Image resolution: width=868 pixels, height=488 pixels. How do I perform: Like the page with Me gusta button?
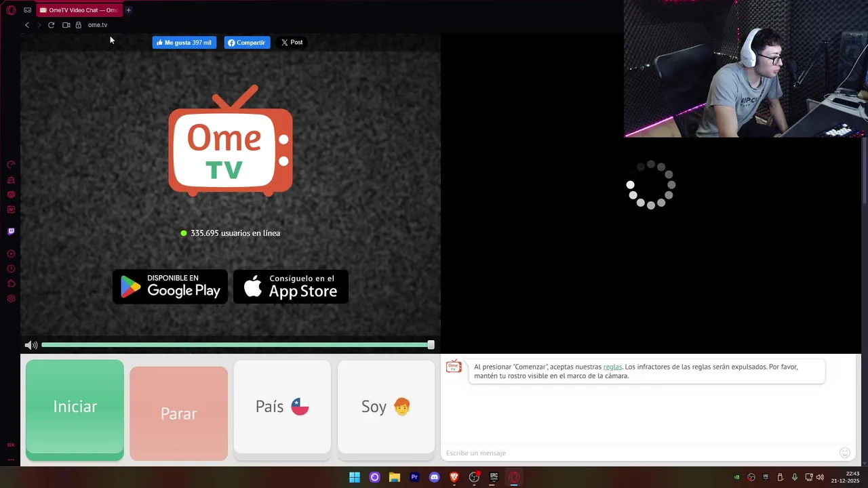click(x=184, y=42)
